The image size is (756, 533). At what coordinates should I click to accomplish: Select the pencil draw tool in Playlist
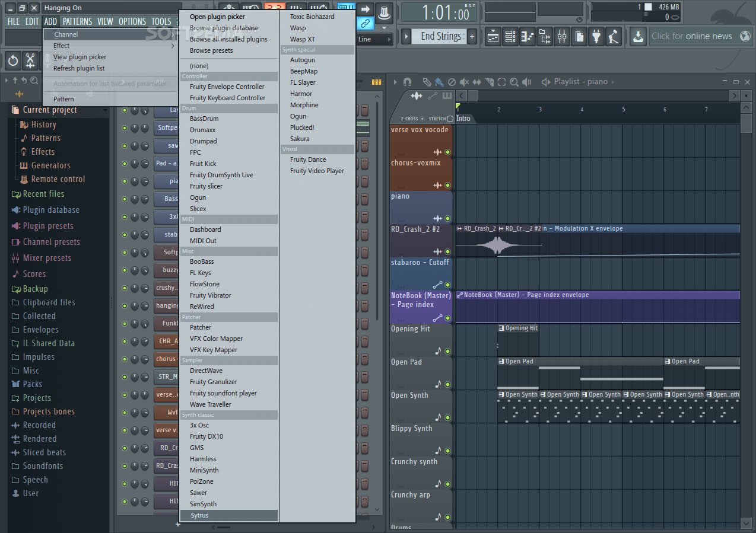427,82
